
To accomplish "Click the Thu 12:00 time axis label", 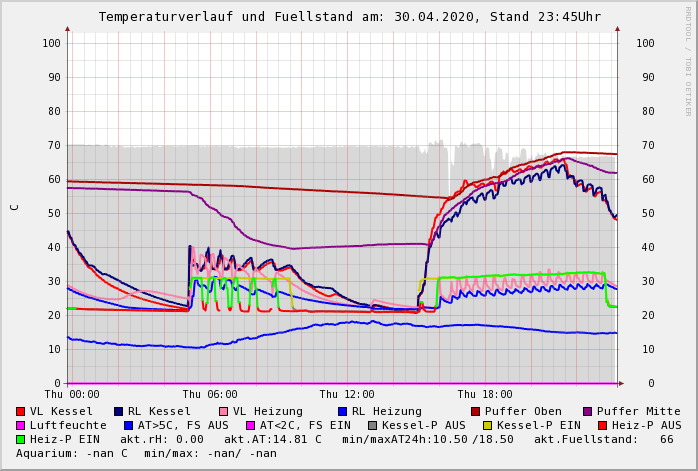I will pyautogui.click(x=347, y=395).
